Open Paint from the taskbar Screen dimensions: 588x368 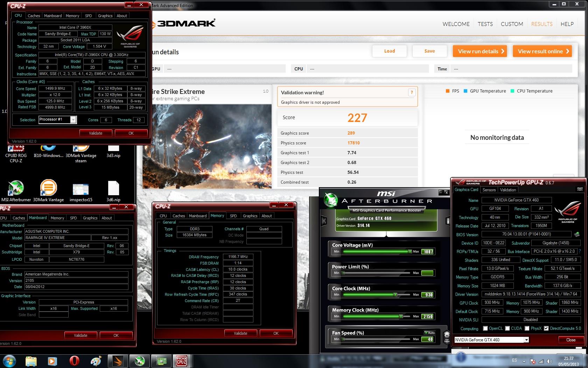96,361
